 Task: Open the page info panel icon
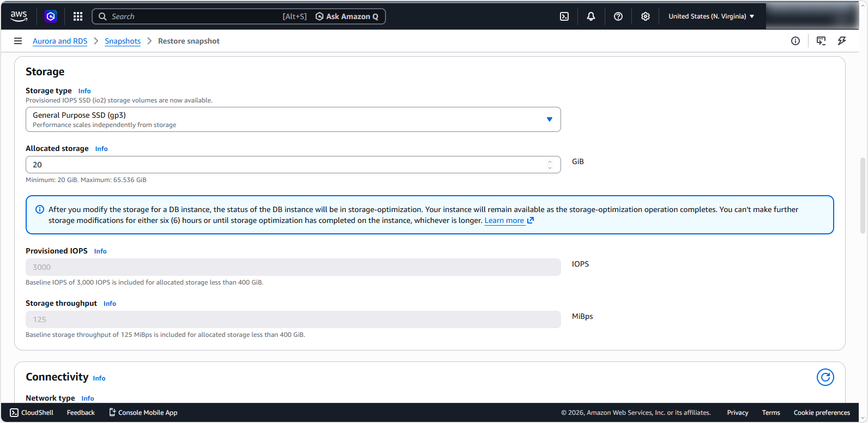(795, 41)
